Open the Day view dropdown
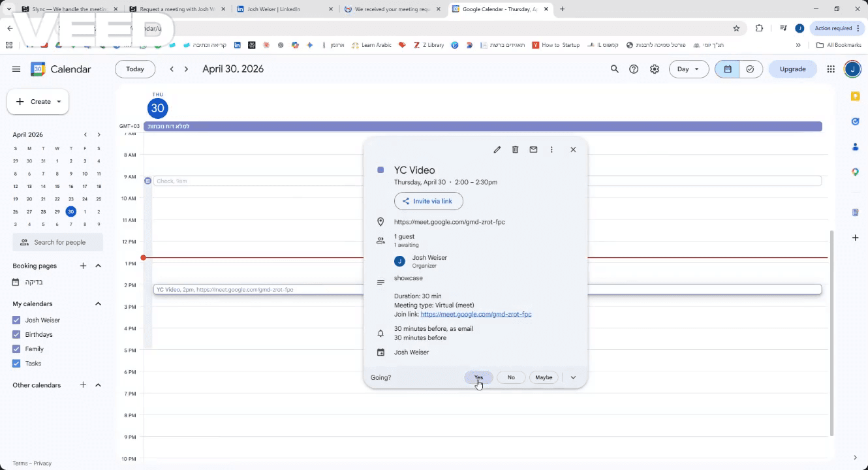868x470 pixels. tap(689, 69)
